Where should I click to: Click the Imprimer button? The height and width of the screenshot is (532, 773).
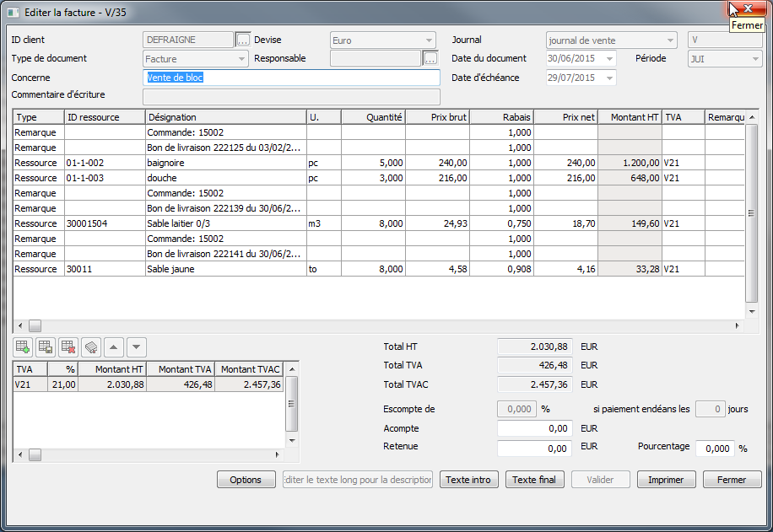click(666, 480)
